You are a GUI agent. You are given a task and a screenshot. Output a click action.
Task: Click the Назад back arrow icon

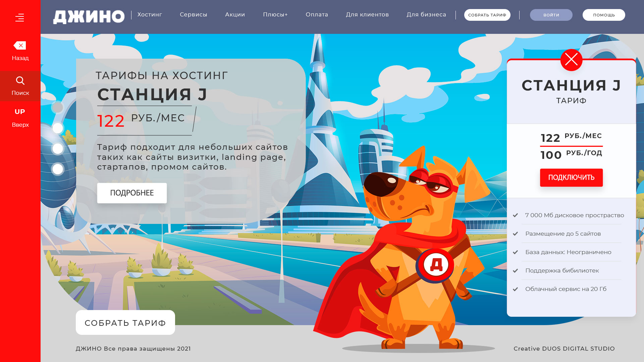[x=20, y=46]
